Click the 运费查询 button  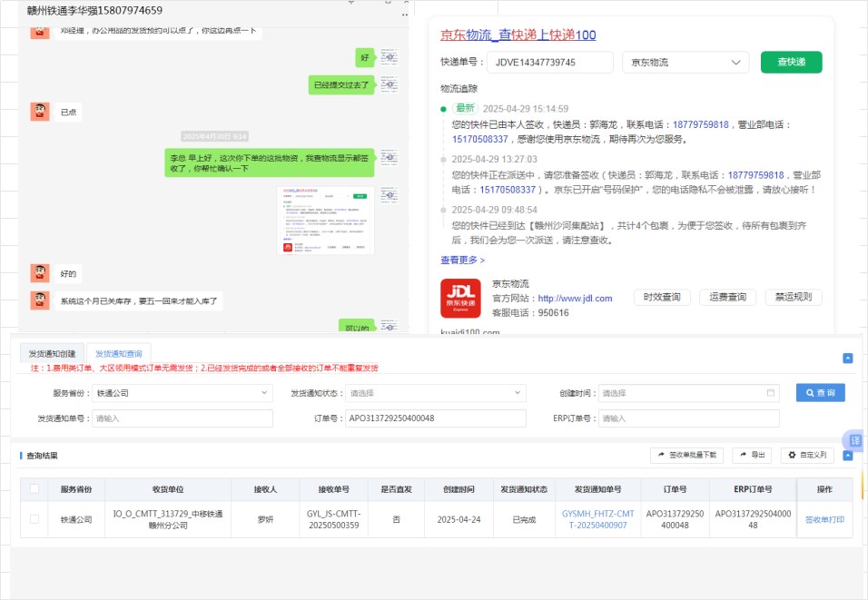click(x=727, y=297)
